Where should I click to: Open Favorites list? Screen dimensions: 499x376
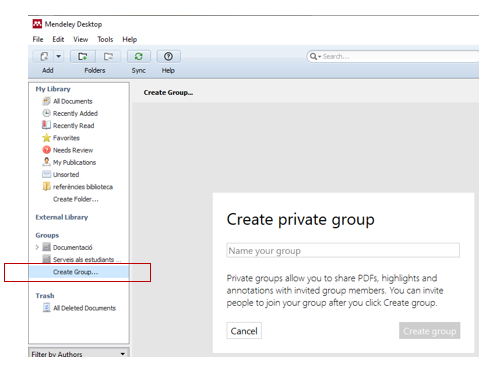tap(66, 138)
